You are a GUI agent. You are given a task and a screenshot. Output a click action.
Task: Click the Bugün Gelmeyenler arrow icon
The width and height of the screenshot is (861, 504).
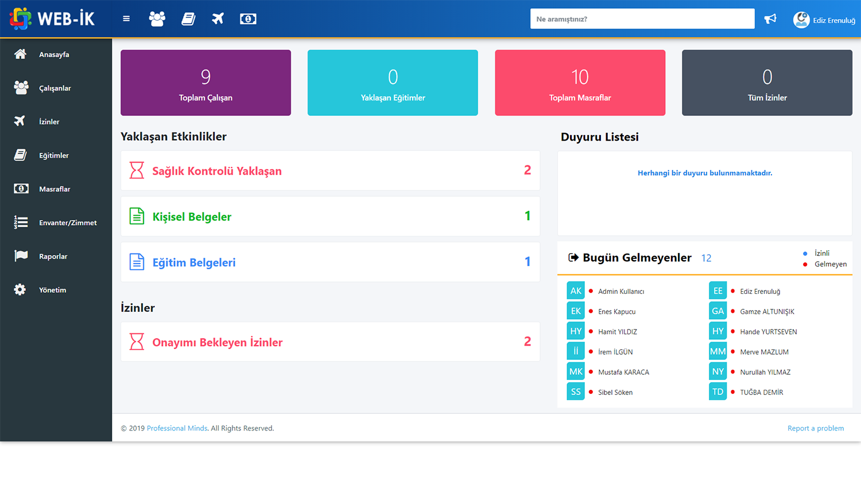point(573,258)
